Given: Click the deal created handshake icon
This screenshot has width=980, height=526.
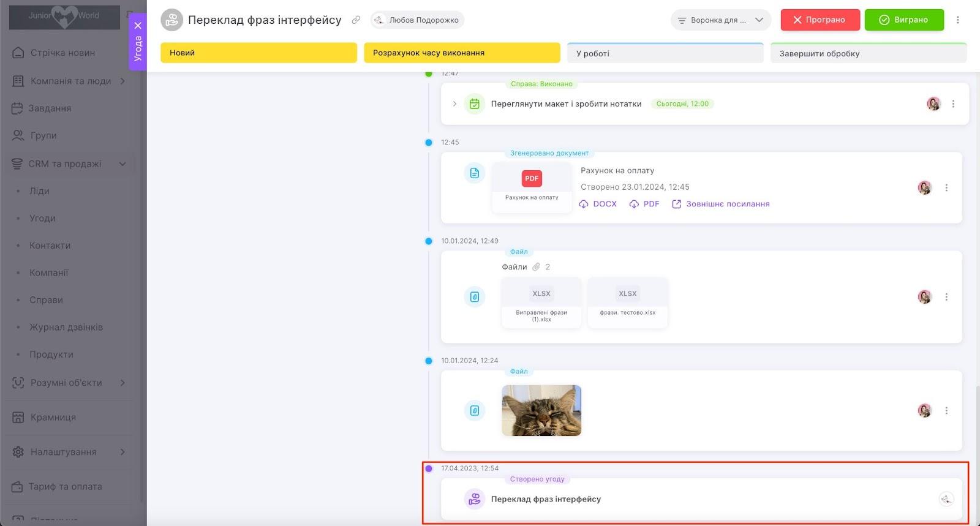Looking at the screenshot, I should pos(474,499).
